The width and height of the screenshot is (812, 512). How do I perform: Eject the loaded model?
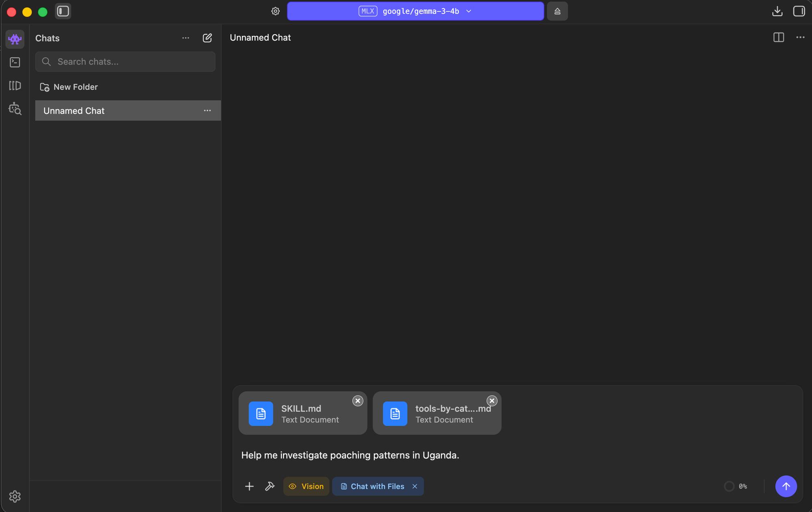[x=557, y=11]
